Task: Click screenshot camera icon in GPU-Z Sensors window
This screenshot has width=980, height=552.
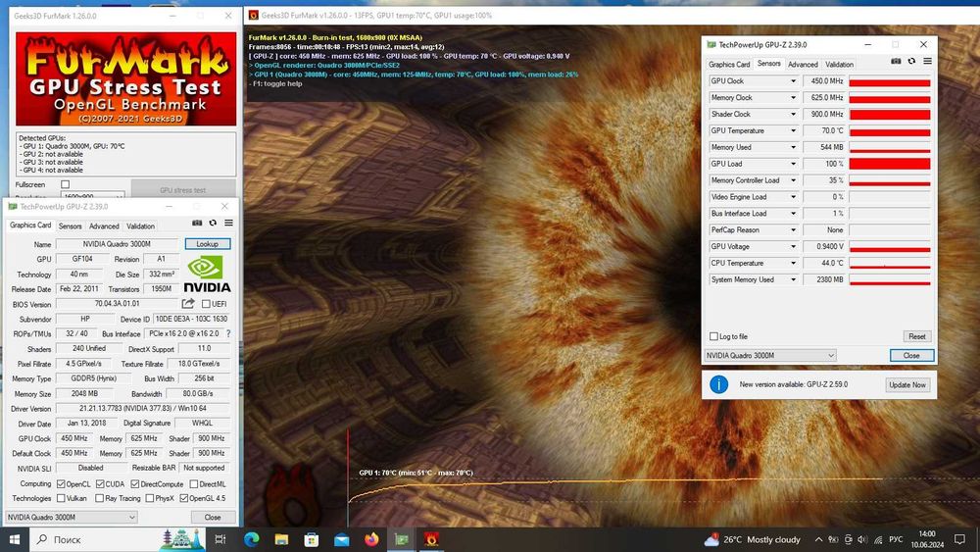Action: point(896,61)
